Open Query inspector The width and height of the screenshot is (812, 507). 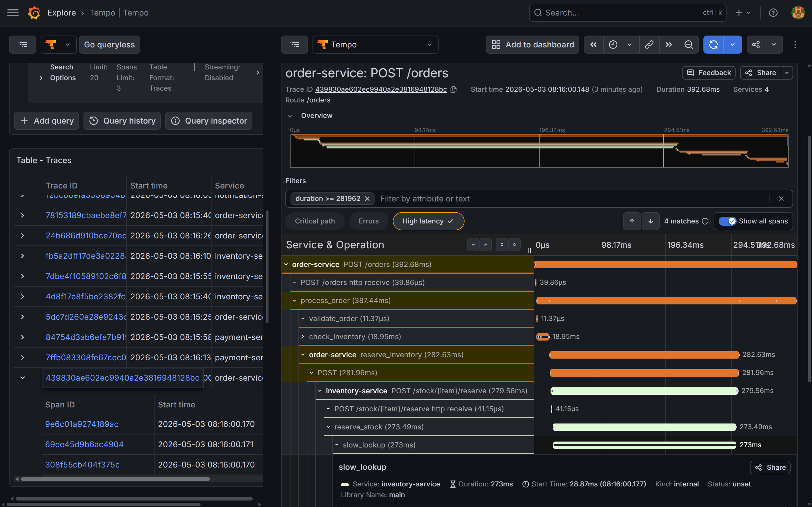[209, 121]
